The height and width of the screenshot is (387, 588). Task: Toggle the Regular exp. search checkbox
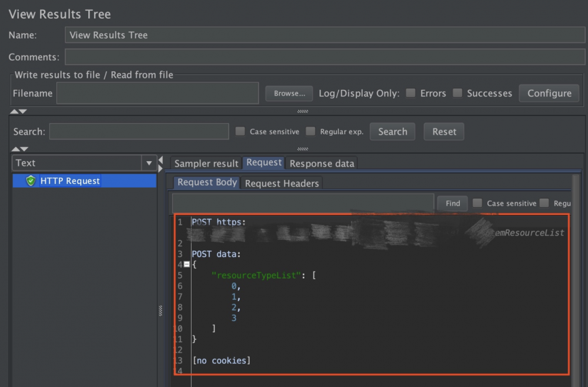(310, 132)
